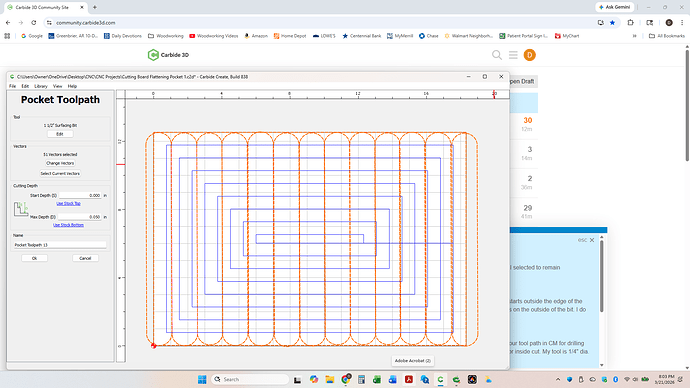Open the All Bookmarks folder
Image resolution: width=690 pixels, height=388 pixels.
tap(667, 36)
